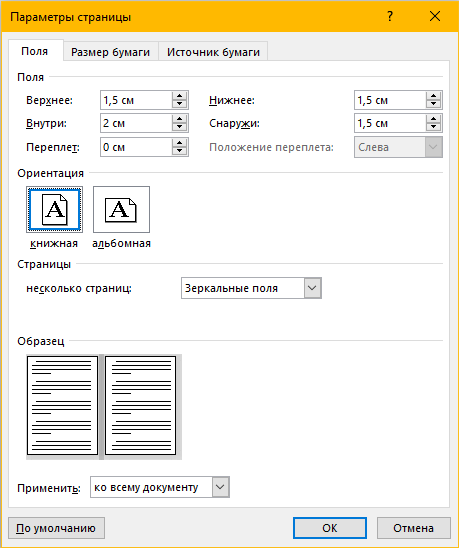The image size is (459, 548).
Task: Switch to the Размер бумаги tab
Action: point(110,52)
